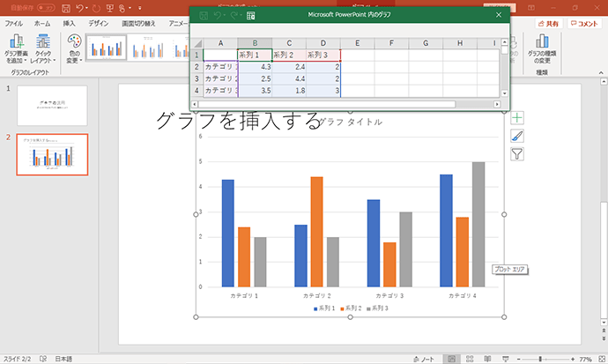Open the Insert ribbon tab
Viewport: 608px width, 364px height.
pos(69,24)
